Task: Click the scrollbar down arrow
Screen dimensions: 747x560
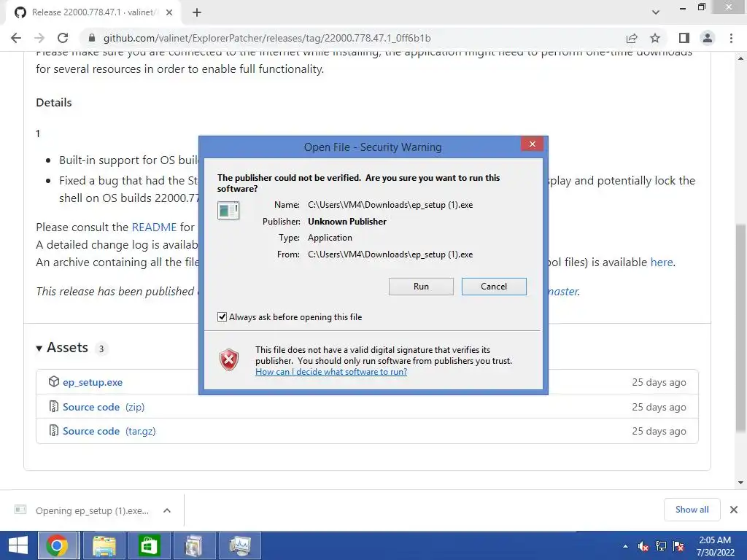Action: 740,483
